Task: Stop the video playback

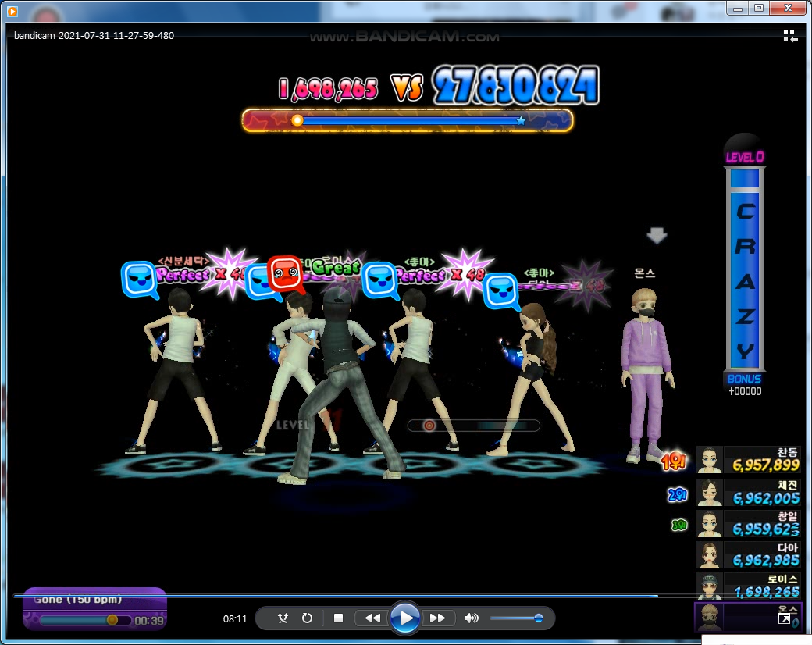Action: [x=339, y=618]
